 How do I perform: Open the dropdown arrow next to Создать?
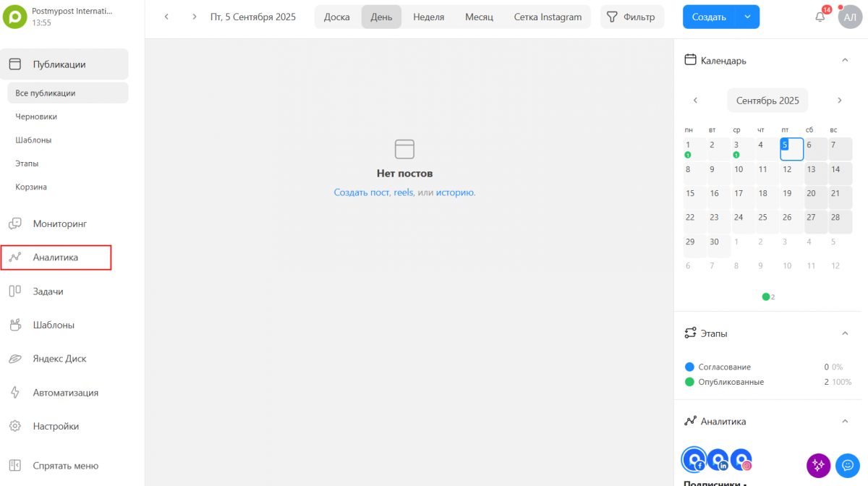point(747,17)
